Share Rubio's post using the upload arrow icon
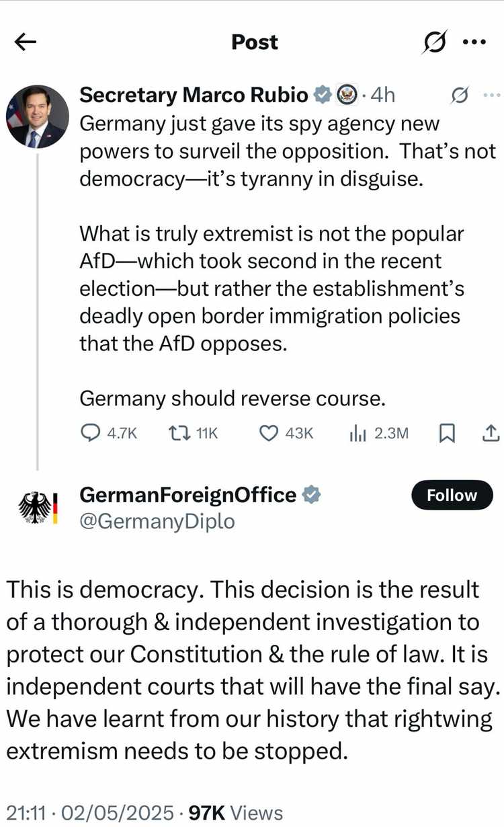The image size is (504, 827). pyautogui.click(x=490, y=434)
